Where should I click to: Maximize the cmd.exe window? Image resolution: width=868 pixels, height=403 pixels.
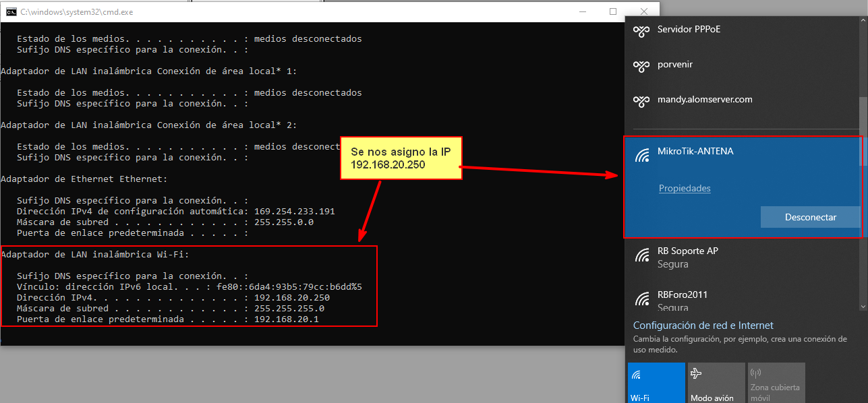613,11
